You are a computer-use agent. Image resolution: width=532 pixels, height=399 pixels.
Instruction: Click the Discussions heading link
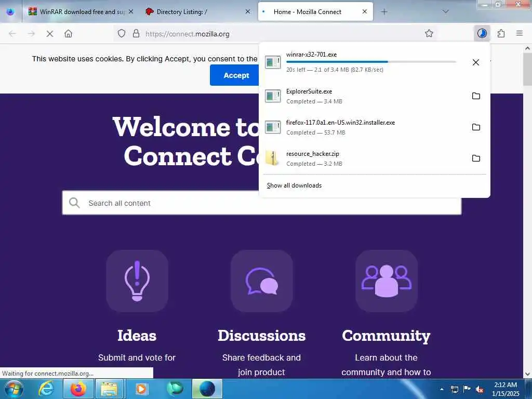pos(262,336)
